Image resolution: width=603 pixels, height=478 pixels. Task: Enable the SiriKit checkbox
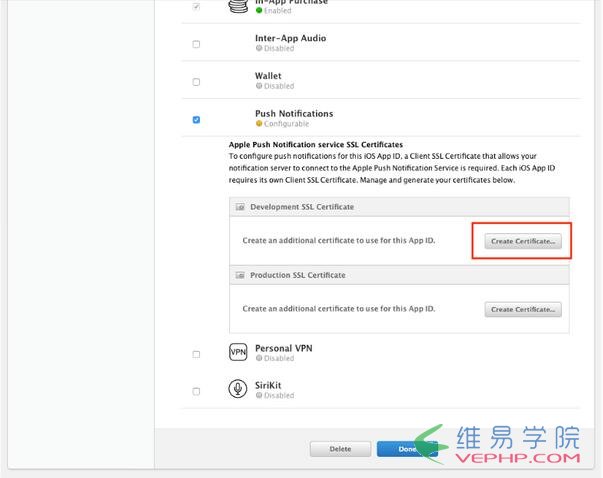[x=196, y=391]
